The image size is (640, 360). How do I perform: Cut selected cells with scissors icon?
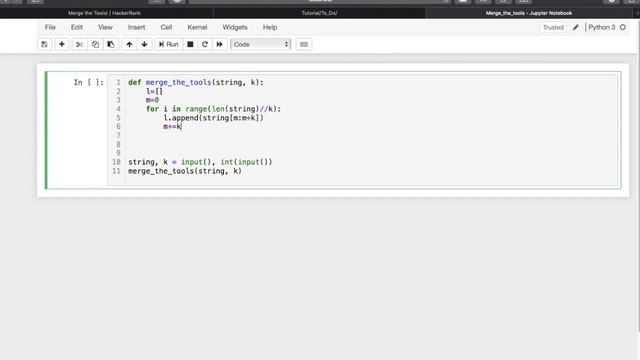(79, 44)
